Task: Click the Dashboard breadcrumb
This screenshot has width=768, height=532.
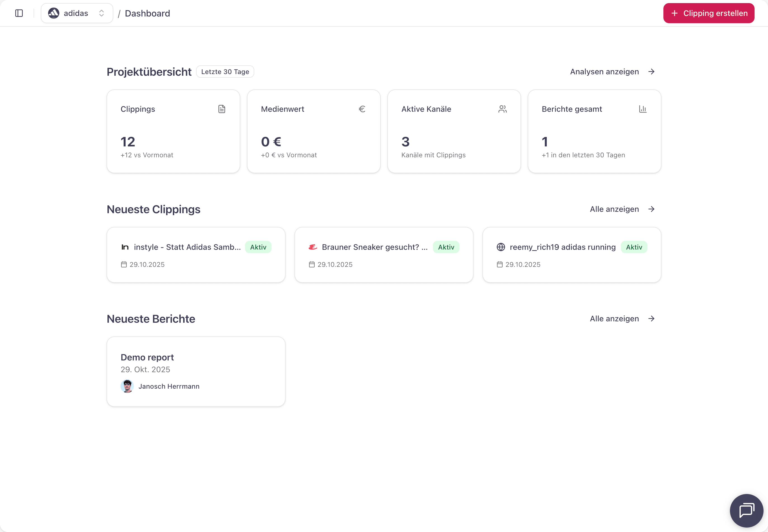Action: pos(147,13)
